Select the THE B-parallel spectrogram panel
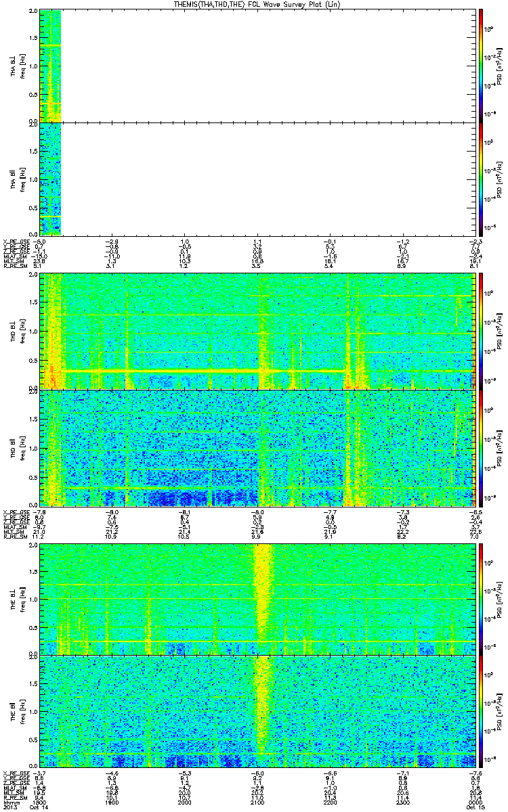This screenshot has height=812, width=508. pyautogui.click(x=256, y=712)
